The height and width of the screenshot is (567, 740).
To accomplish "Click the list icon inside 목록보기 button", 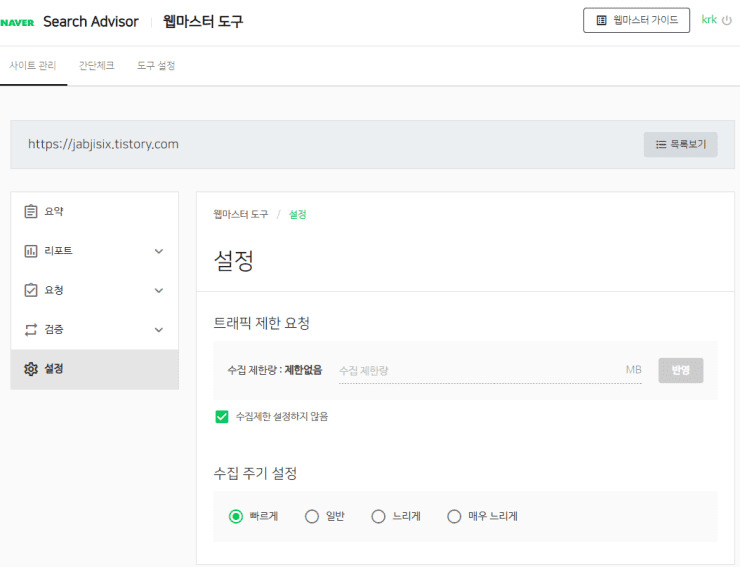I will (x=661, y=144).
